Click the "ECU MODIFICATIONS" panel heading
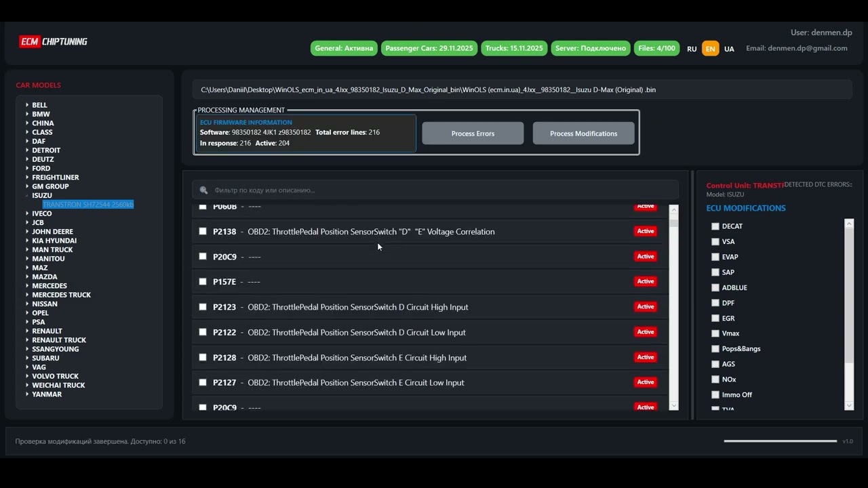Image resolution: width=868 pixels, height=488 pixels. point(746,208)
